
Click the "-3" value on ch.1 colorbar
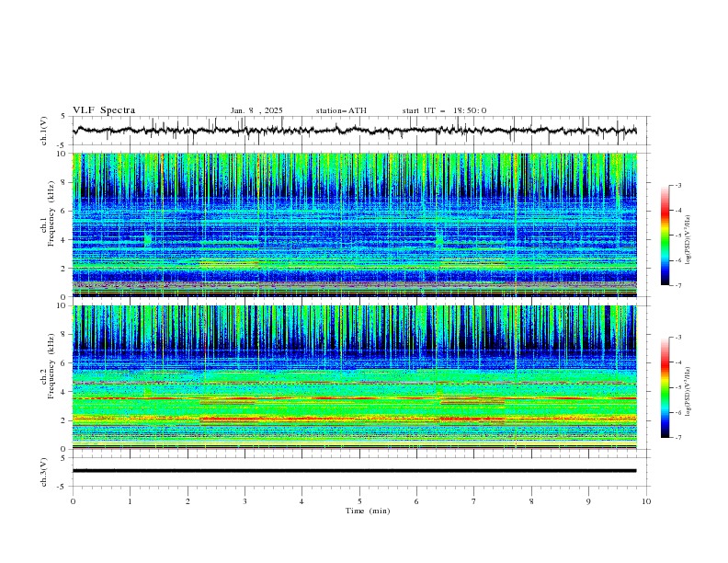click(x=678, y=185)
